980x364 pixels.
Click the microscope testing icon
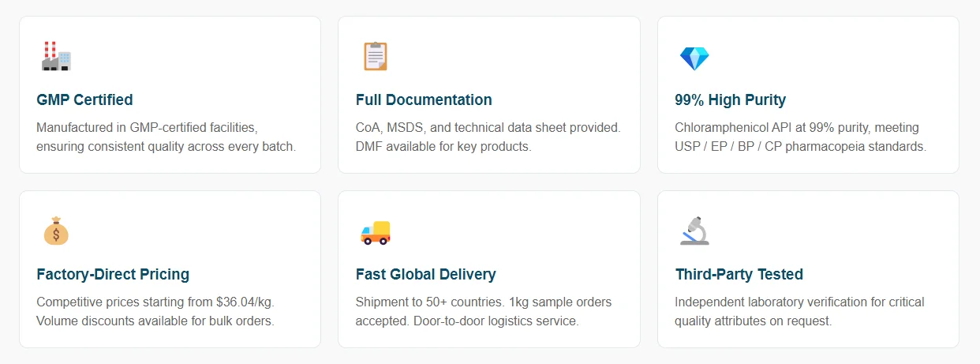pyautogui.click(x=694, y=231)
